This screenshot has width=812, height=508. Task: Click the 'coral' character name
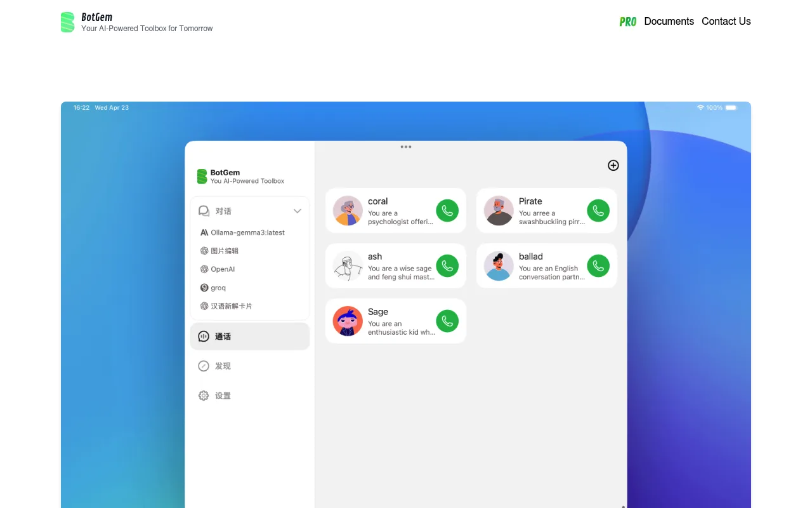coord(378,201)
